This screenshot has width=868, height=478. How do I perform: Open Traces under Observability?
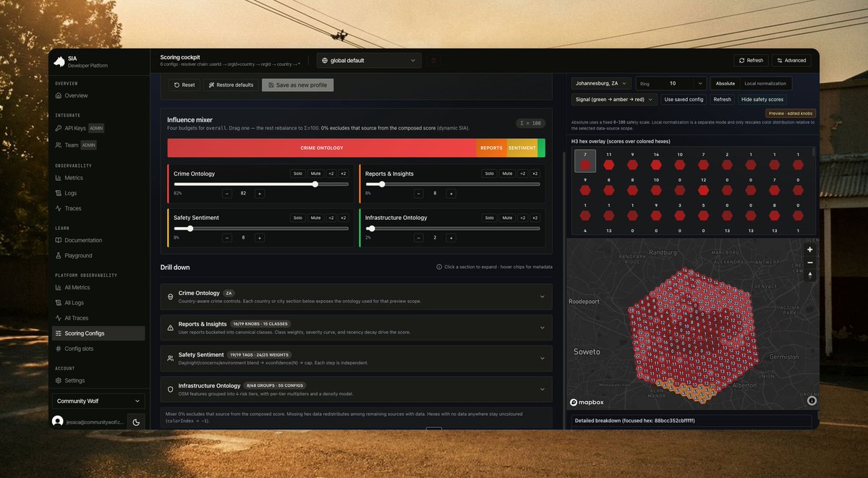point(97,208)
